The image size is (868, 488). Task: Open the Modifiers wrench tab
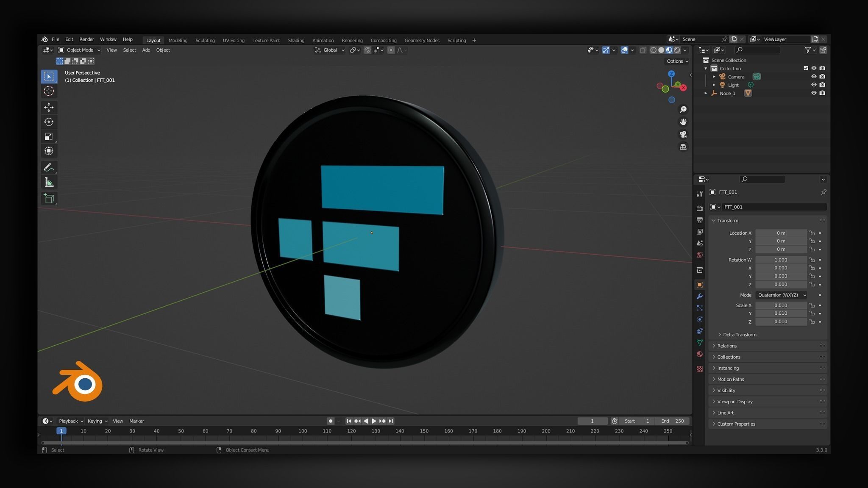pos(699,296)
